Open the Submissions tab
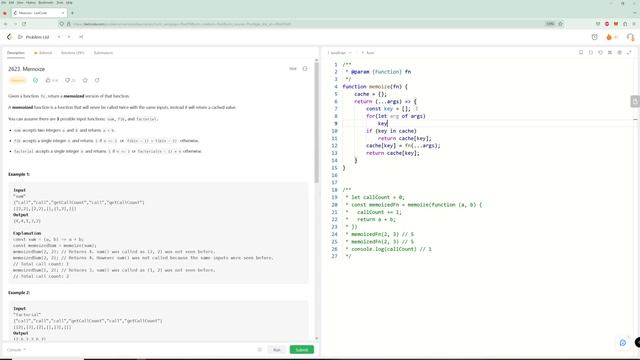This screenshot has height=360, width=640. click(x=103, y=53)
